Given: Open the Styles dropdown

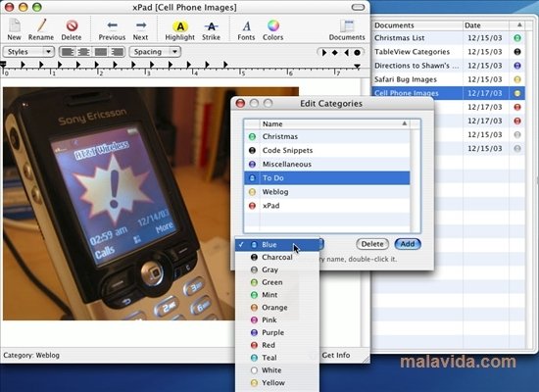Looking at the screenshot, I should [28, 52].
